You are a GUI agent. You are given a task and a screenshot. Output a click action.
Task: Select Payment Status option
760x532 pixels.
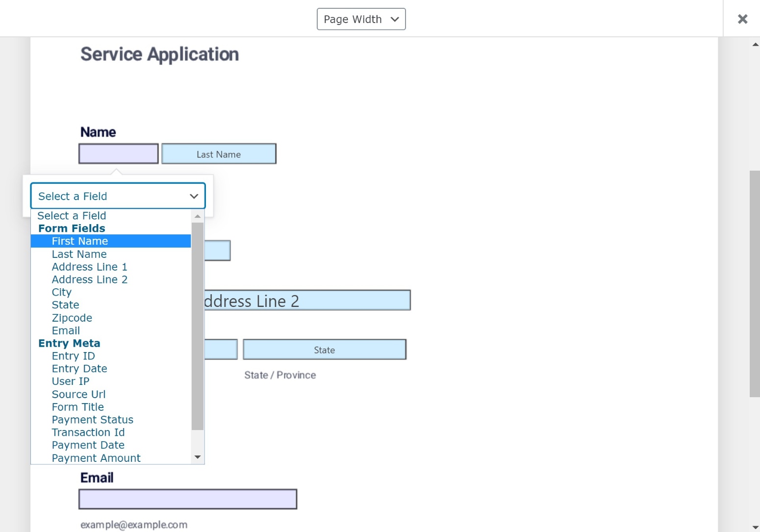(93, 420)
